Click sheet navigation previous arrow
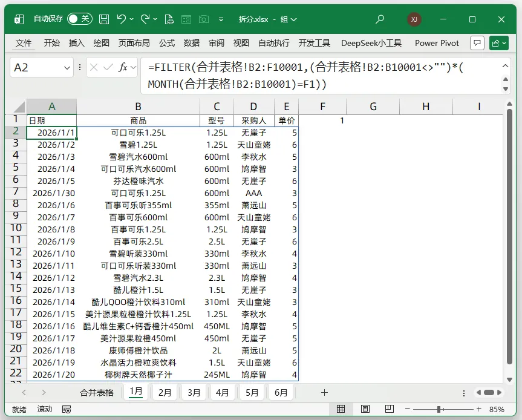 tap(24, 393)
